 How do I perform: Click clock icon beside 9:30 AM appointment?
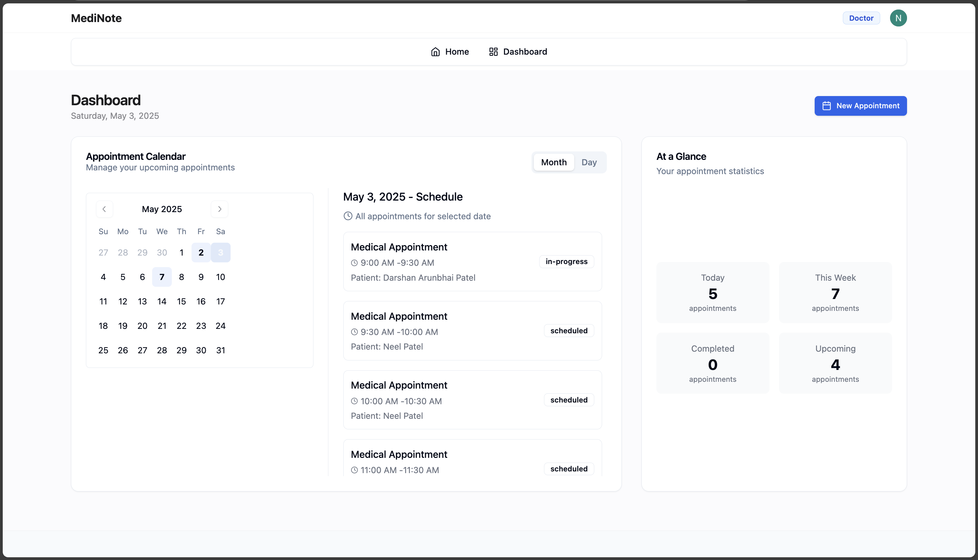(354, 332)
